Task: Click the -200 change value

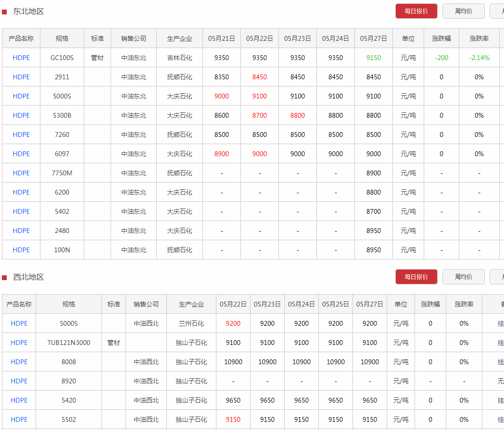Action: 441,58
